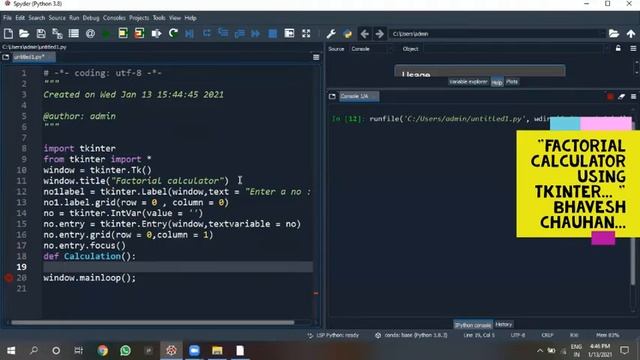Toggle the Help pane lock icon
This screenshot has height=360, width=640.
click(x=618, y=49)
